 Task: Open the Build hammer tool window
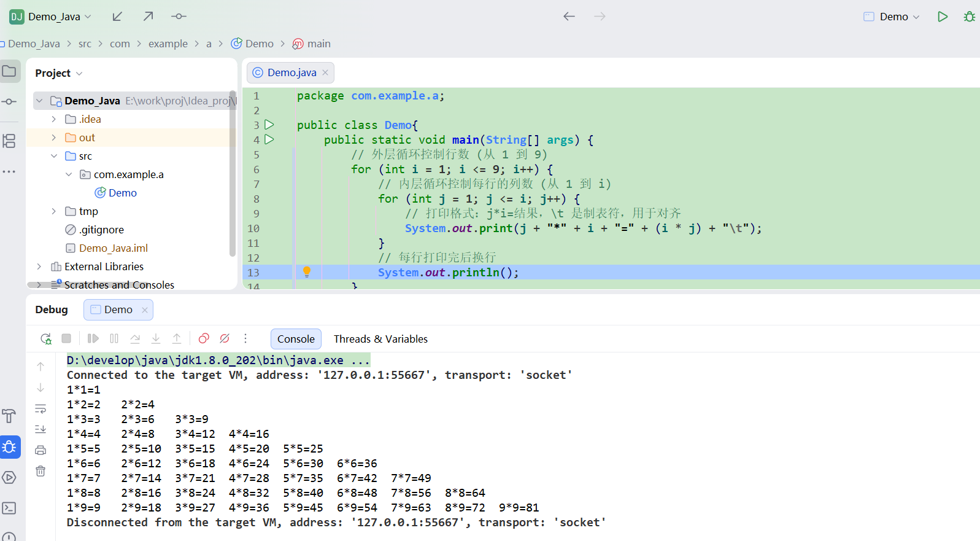click(x=9, y=416)
